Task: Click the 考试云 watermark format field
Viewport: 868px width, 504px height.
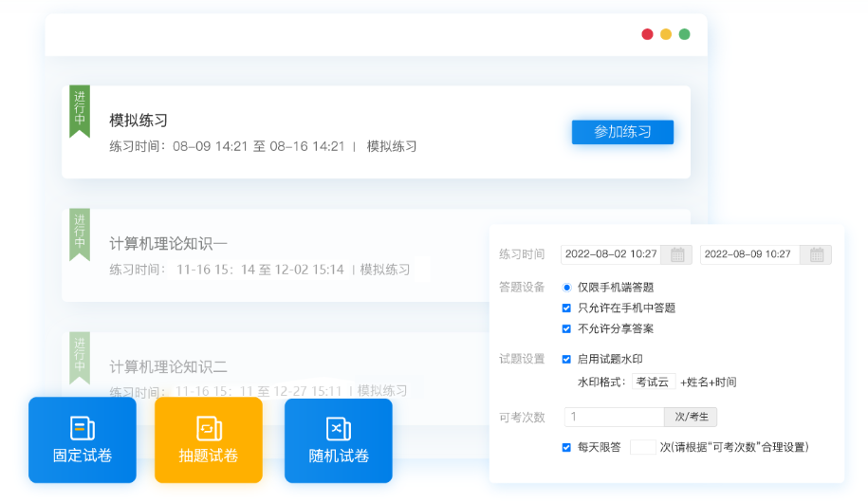Action: pyautogui.click(x=653, y=382)
